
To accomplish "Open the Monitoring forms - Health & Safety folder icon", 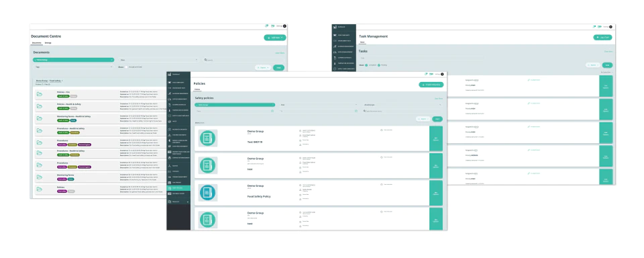I will pyautogui.click(x=40, y=118).
